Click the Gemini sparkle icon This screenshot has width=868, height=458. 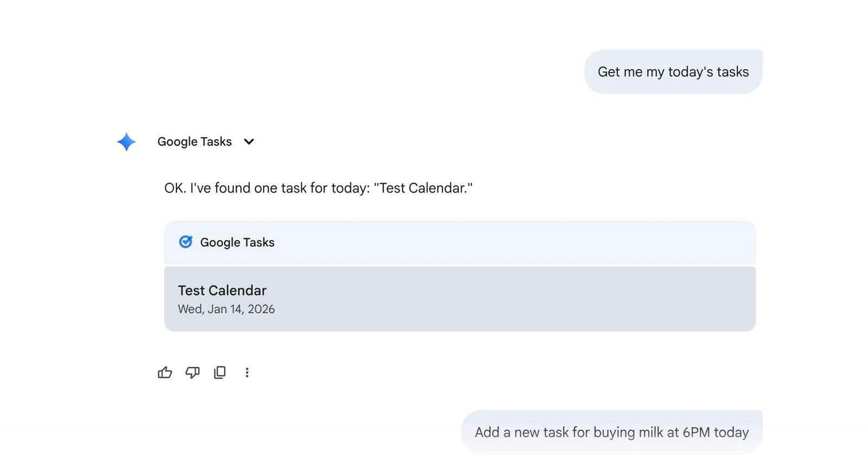125,141
